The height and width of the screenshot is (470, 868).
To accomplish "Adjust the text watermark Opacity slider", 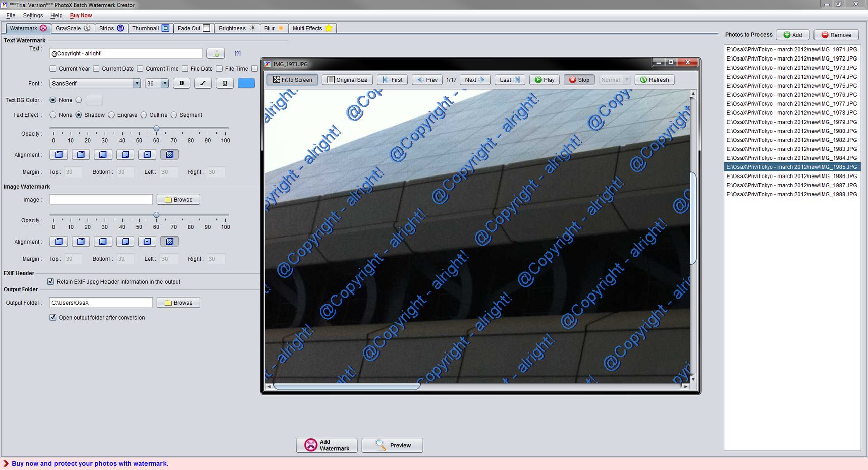I will tap(156, 129).
